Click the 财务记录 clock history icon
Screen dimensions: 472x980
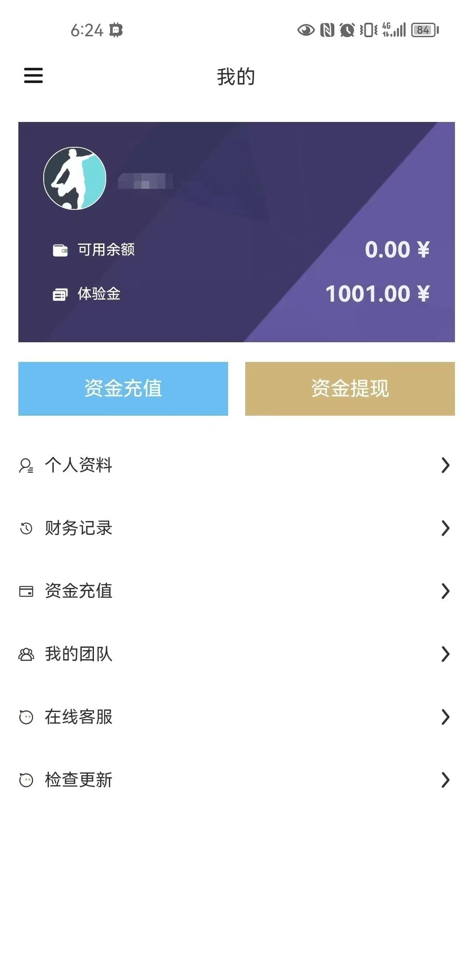click(x=26, y=528)
